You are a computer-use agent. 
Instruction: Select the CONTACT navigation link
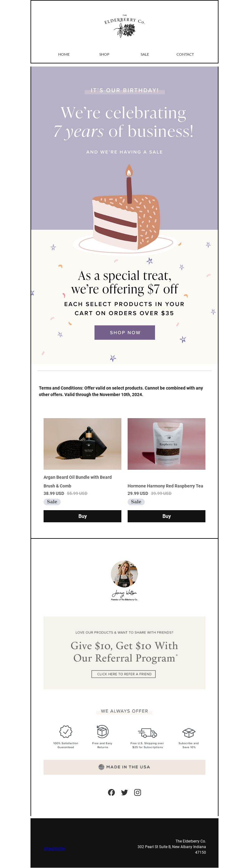coord(185,54)
